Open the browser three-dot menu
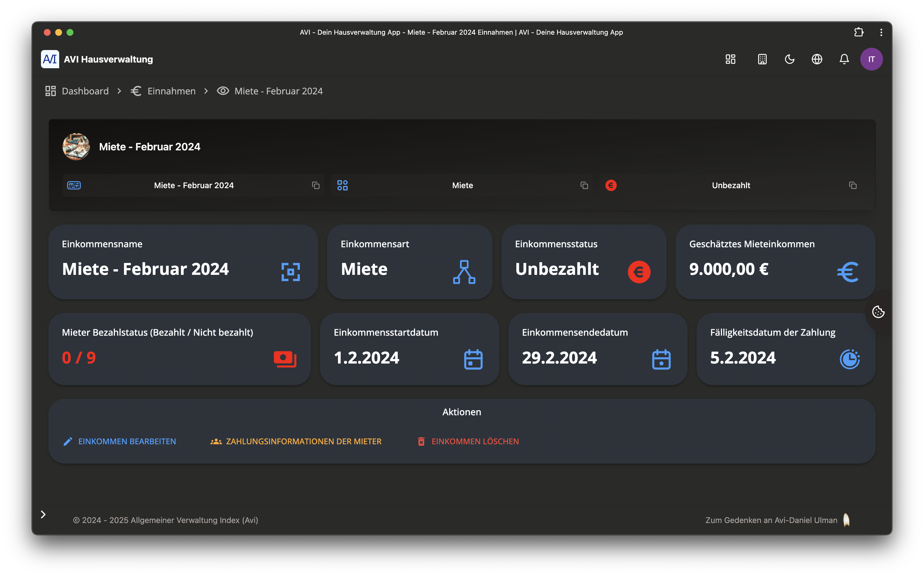 (x=881, y=32)
